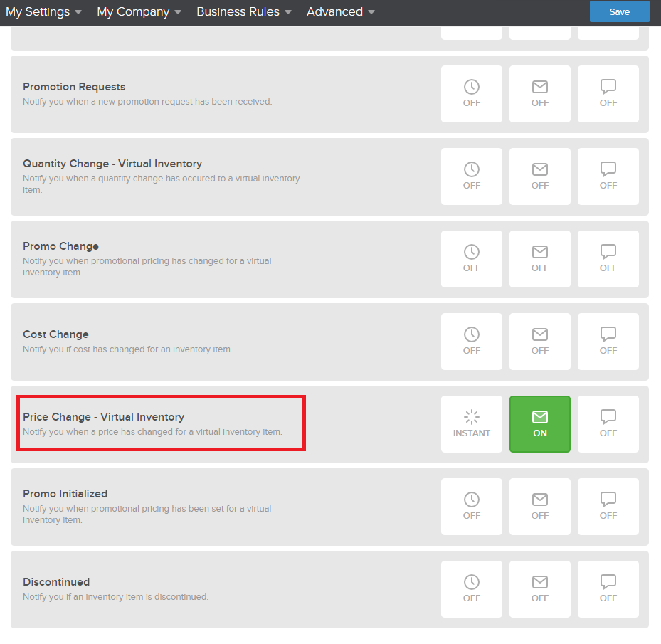Open the Advanced menu
Screen dimensions: 661x644
pyautogui.click(x=340, y=12)
